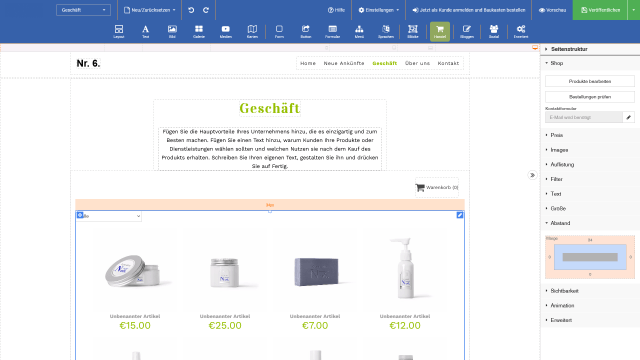The height and width of the screenshot is (360, 640).
Task: Open Kontakt navigation item
Action: pyautogui.click(x=448, y=63)
